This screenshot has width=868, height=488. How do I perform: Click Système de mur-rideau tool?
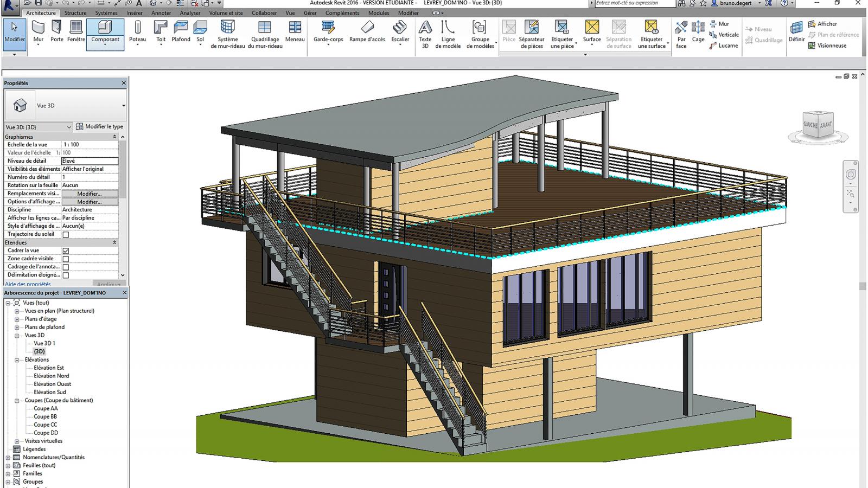[x=228, y=35]
